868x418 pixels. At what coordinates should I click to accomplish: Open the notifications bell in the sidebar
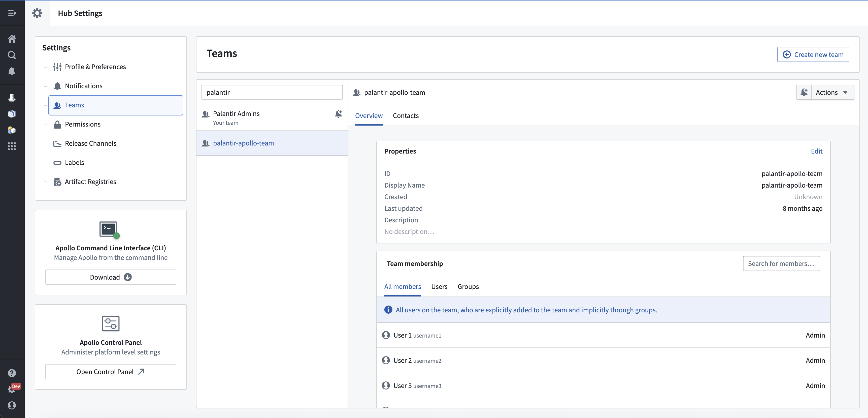click(x=12, y=71)
